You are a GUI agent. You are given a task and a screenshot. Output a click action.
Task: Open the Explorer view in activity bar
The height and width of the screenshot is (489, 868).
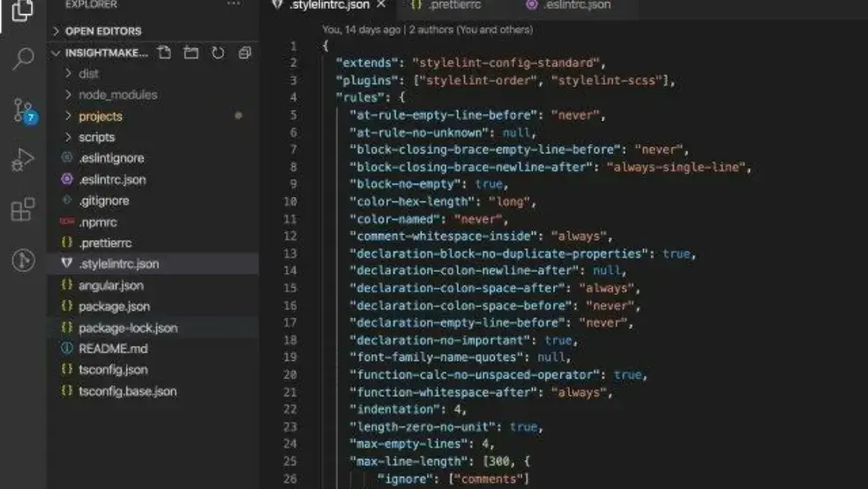(23, 11)
